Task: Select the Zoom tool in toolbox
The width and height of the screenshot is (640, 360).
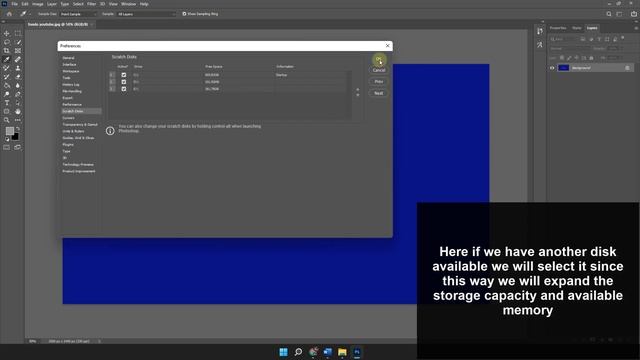Action: pyautogui.click(x=7, y=120)
